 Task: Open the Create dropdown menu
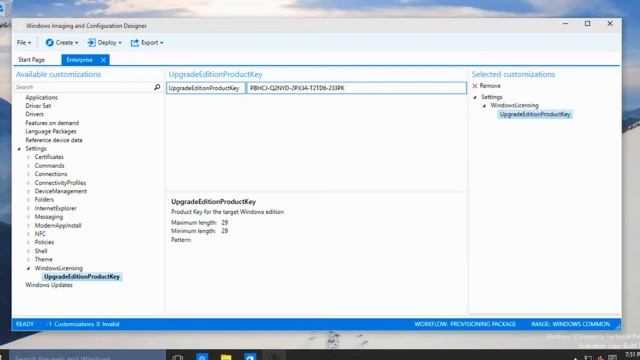(62, 42)
